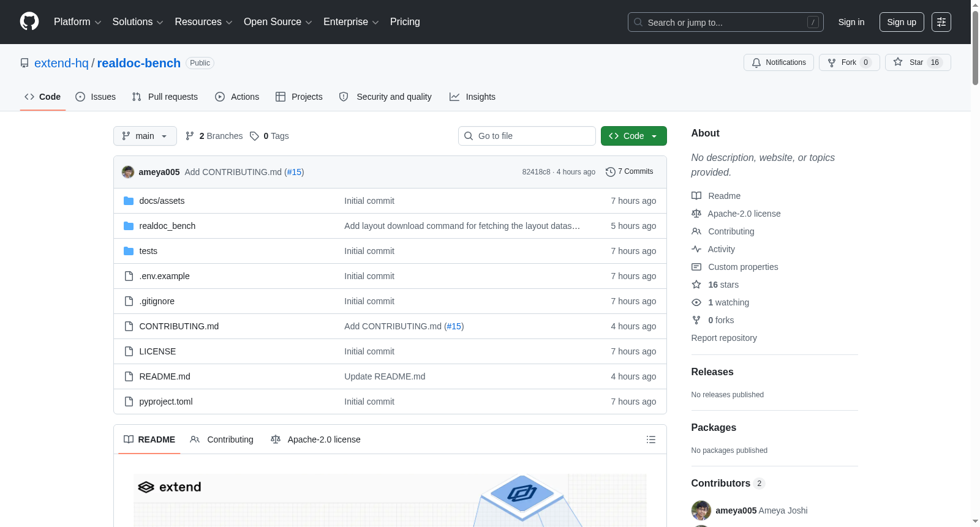The width and height of the screenshot is (980, 527).
Task: Go to the Pricing page
Action: click(x=405, y=22)
